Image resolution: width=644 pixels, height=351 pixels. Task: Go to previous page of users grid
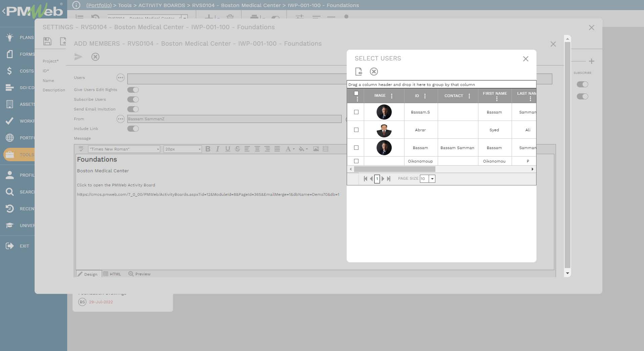[371, 179]
